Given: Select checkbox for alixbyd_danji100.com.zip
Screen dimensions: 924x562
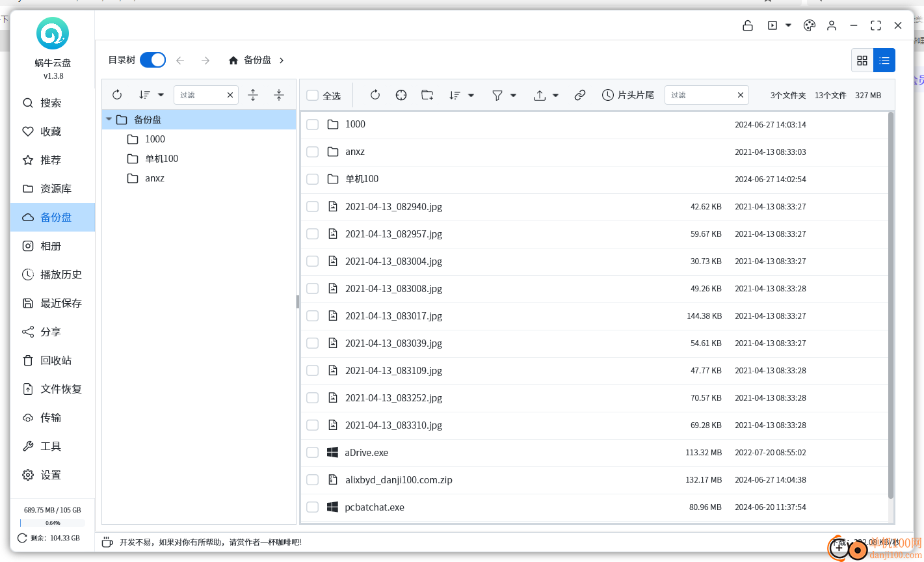Looking at the screenshot, I should 313,479.
